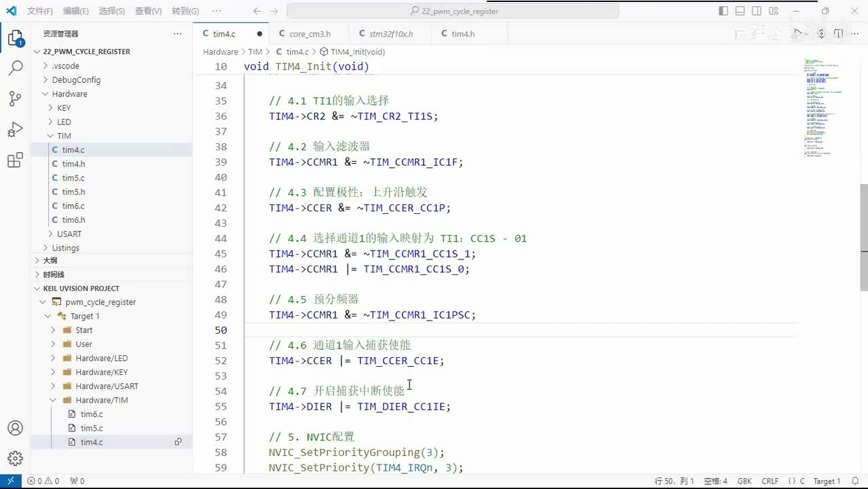Click the command center search box

click(453, 11)
